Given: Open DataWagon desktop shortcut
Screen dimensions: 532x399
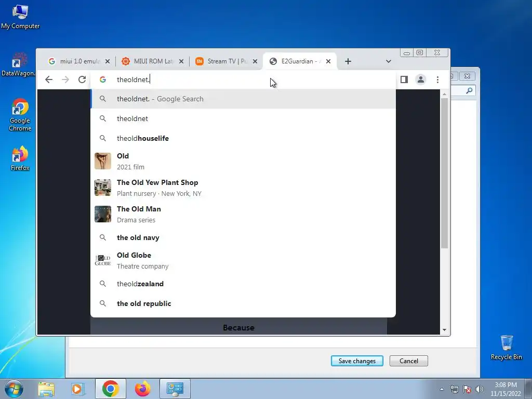Looking at the screenshot, I should (18, 64).
